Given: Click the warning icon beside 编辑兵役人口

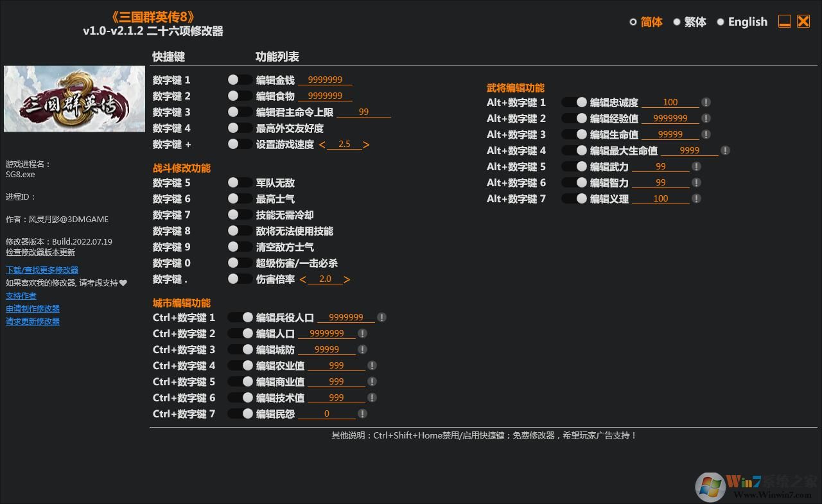Looking at the screenshot, I should click(x=381, y=317).
